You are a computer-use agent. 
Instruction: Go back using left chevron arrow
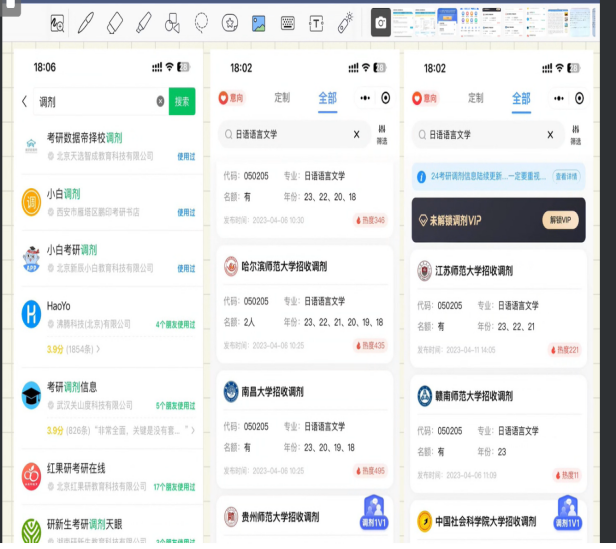coord(25,101)
